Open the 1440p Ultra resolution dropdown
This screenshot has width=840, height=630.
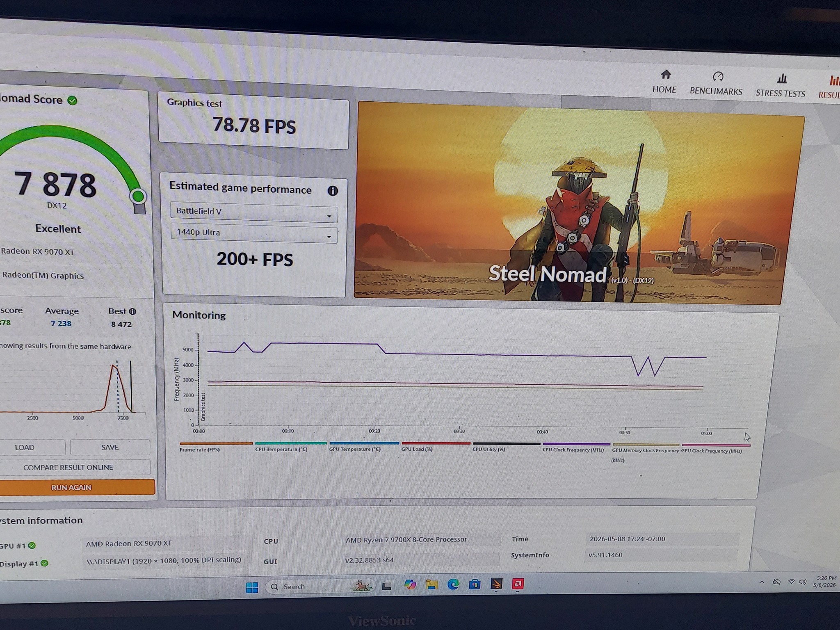[x=254, y=233]
